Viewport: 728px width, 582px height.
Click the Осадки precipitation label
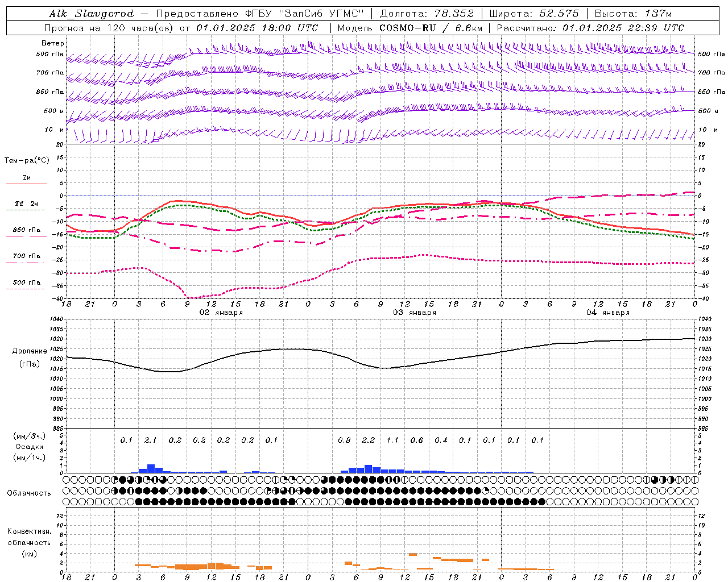coord(30,447)
